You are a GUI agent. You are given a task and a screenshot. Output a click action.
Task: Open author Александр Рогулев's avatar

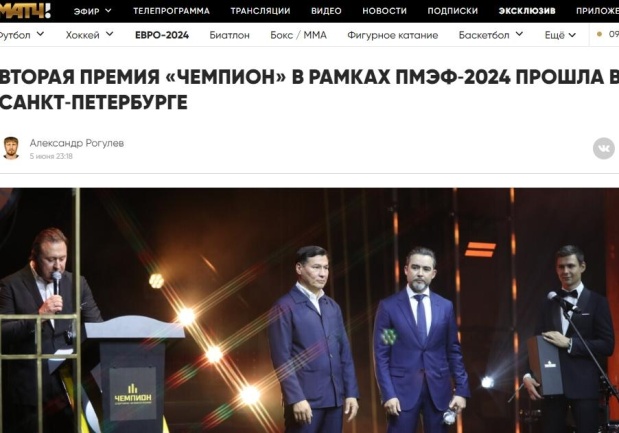(11, 148)
